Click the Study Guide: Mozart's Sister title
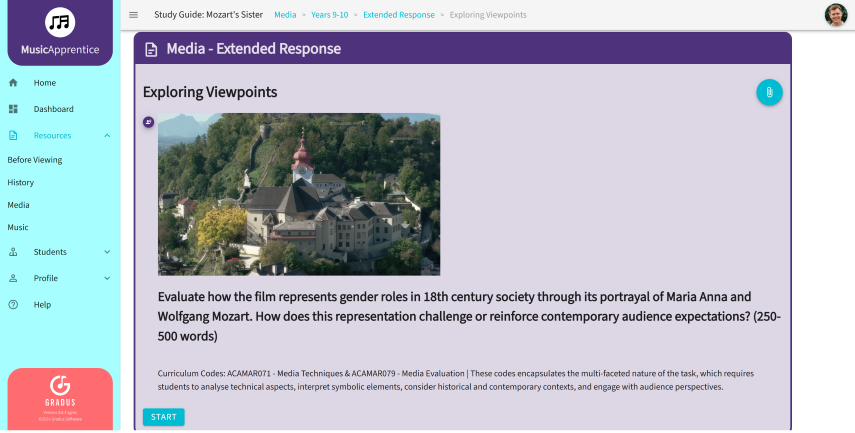This screenshot has height=433, width=855. point(208,15)
